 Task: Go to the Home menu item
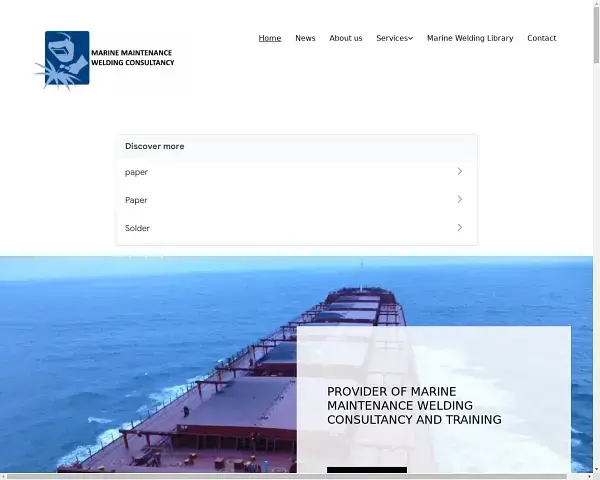tap(270, 38)
